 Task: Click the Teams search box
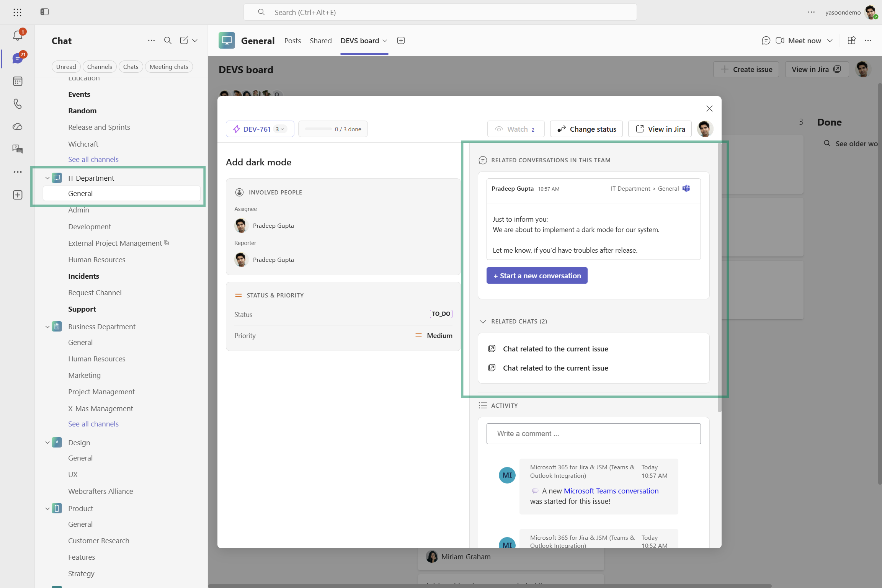(x=440, y=12)
